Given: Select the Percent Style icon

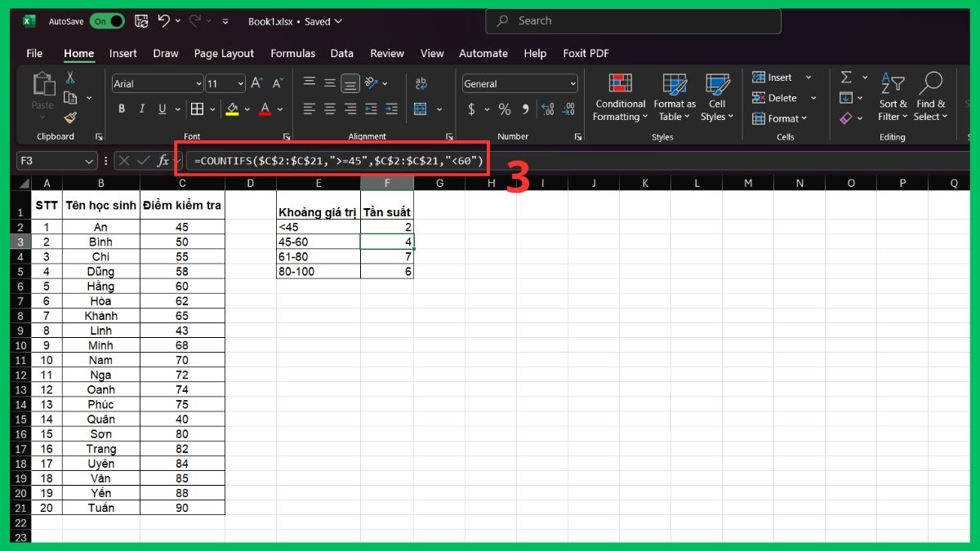Looking at the screenshot, I should point(504,109).
